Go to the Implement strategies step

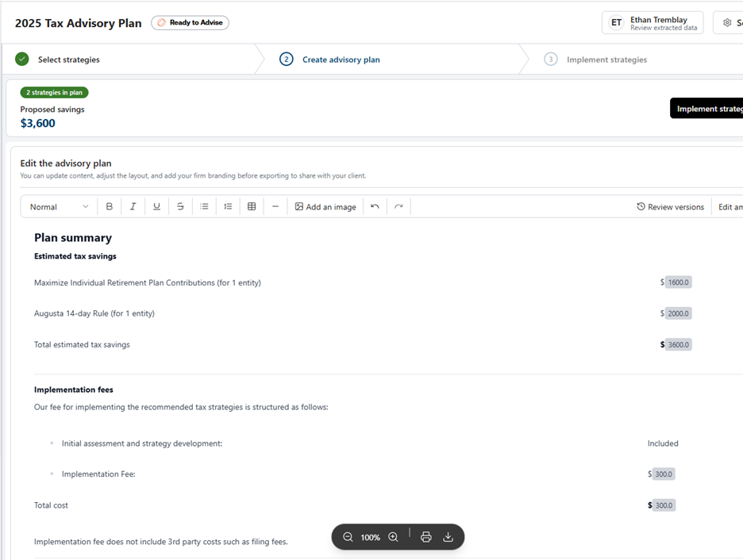click(x=606, y=59)
